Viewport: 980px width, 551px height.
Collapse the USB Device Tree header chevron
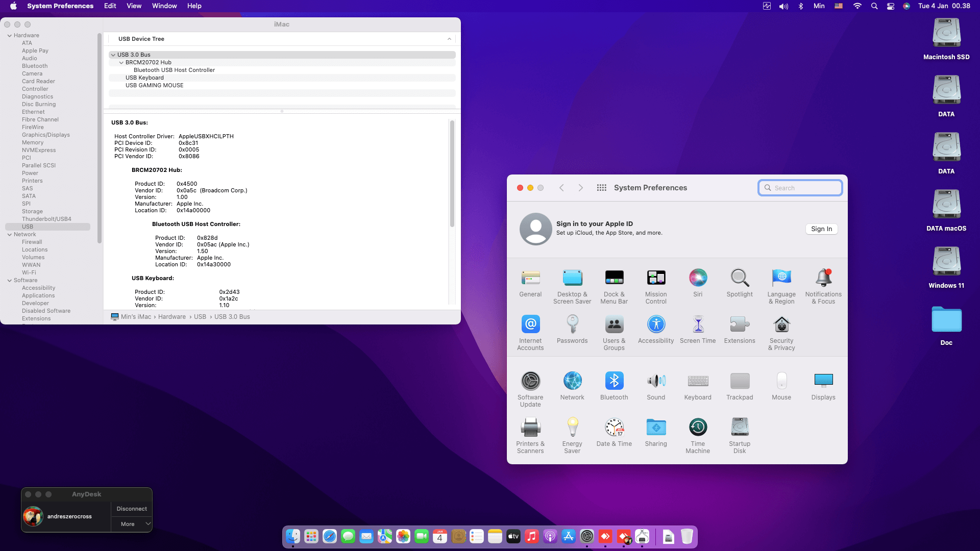449,39
